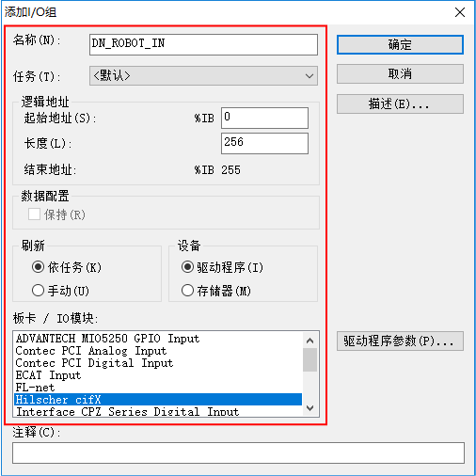
Task: Close the 添加I/O组 dialog
Action: [x=460, y=12]
